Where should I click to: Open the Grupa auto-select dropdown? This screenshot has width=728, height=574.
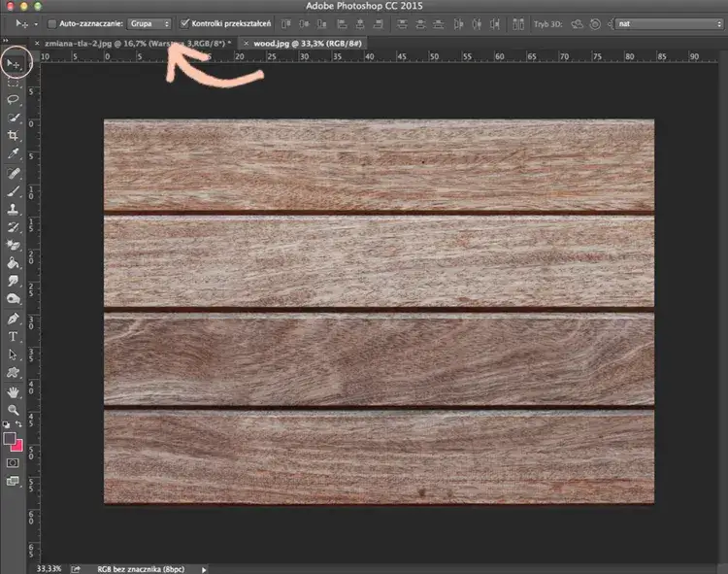point(150,22)
